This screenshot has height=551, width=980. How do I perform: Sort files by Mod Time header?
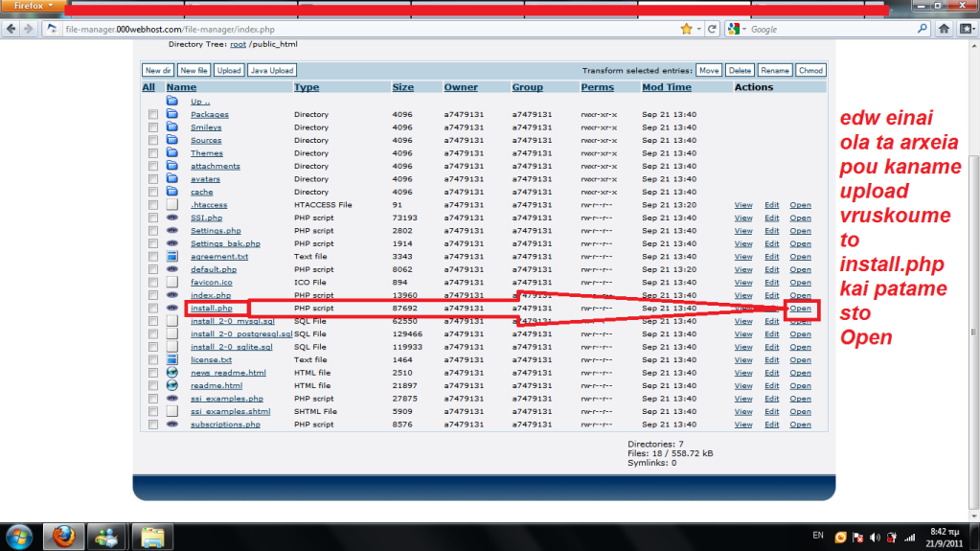(x=666, y=87)
